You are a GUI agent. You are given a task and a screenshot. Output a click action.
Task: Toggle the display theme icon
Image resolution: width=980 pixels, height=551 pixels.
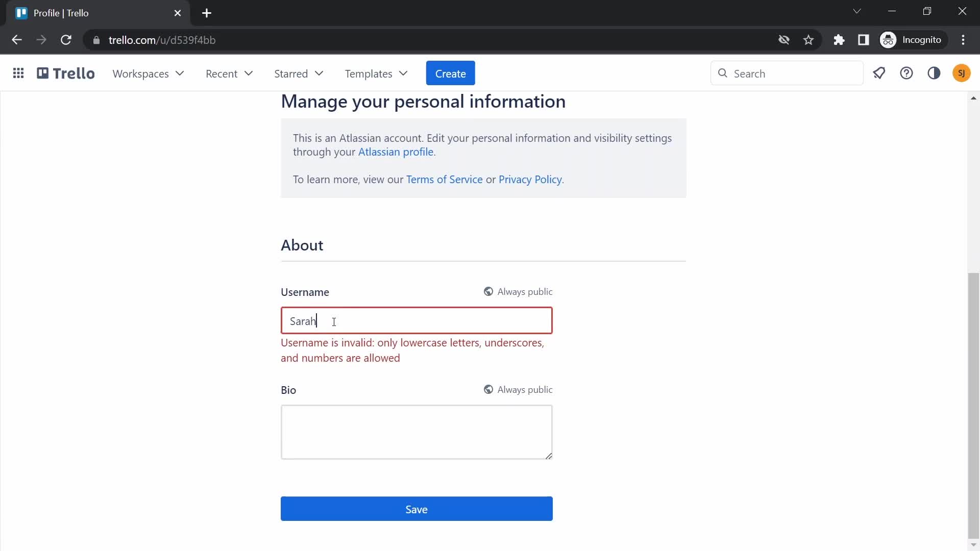coord(934,73)
